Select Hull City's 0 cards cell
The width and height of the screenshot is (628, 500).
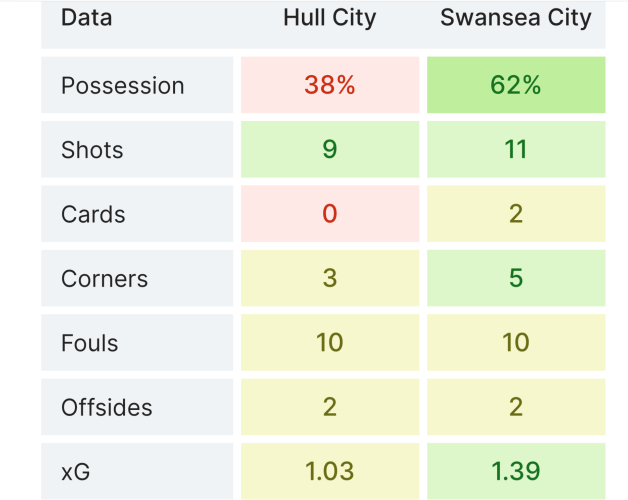[330, 214]
